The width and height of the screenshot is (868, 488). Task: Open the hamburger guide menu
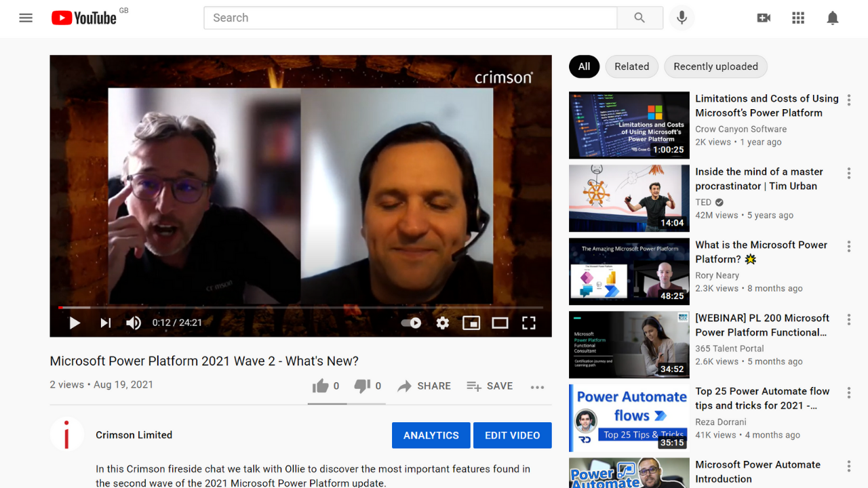click(26, 18)
